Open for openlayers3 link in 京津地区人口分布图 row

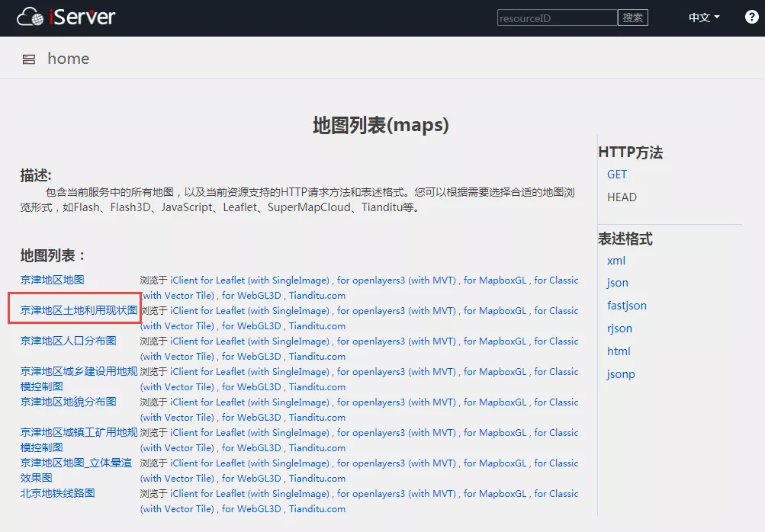(x=396, y=341)
